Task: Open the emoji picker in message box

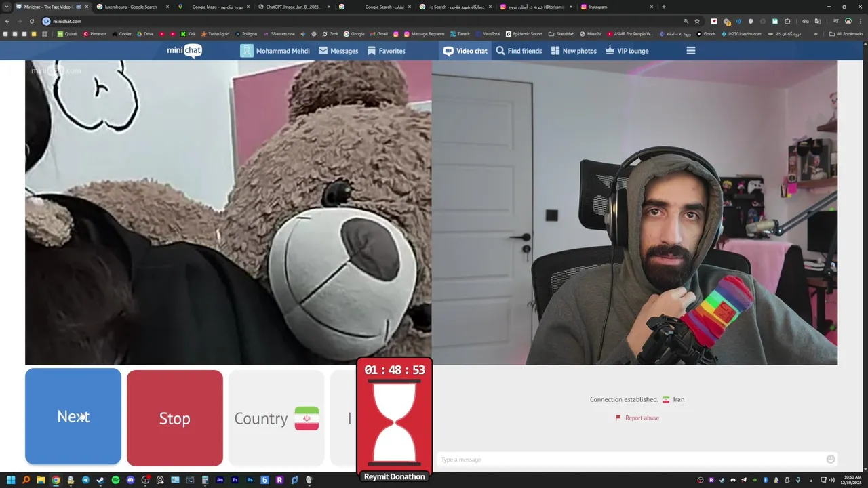Action: [830, 460]
